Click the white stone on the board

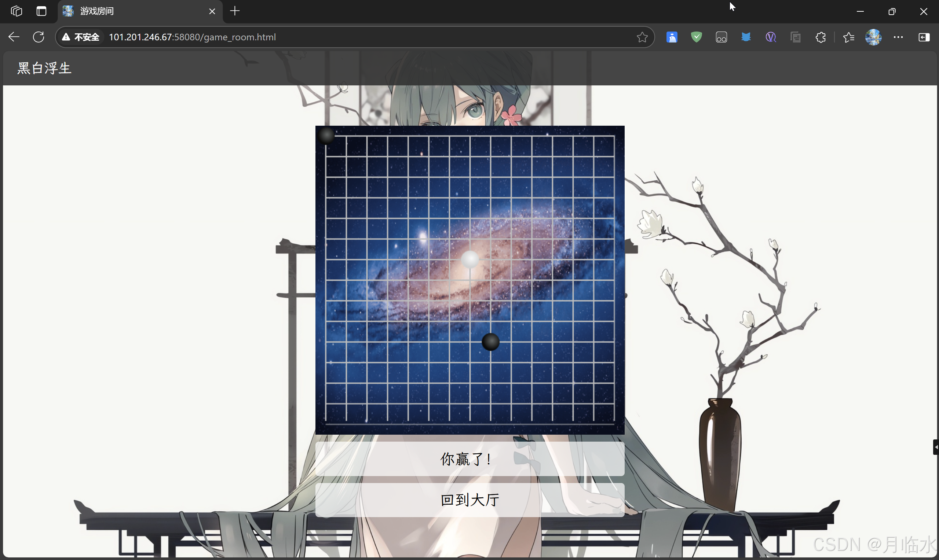tap(470, 259)
